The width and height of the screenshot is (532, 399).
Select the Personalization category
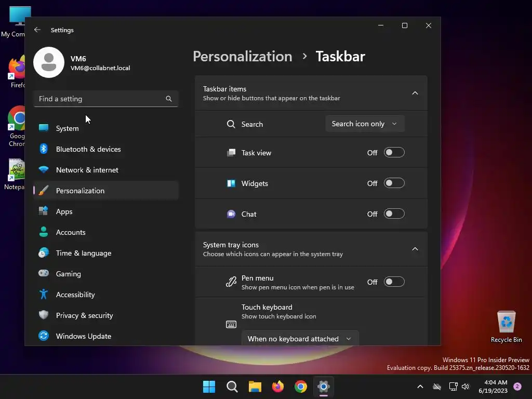tap(106, 190)
